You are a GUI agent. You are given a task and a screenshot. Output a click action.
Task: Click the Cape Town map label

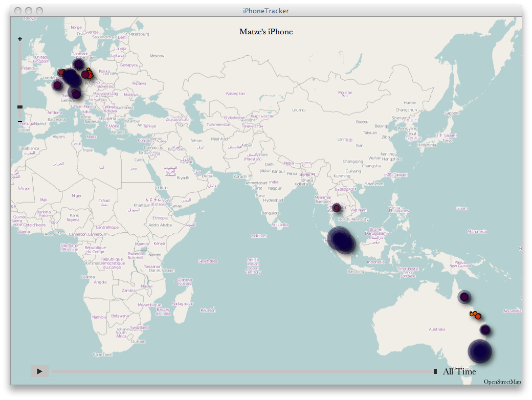[x=102, y=354]
